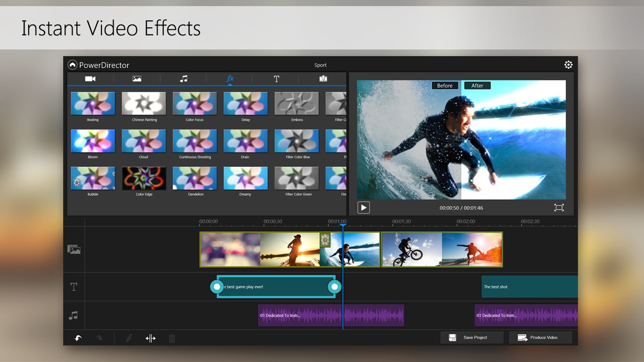Apply the Color Edge effect
644x362 pixels.
coord(144,179)
